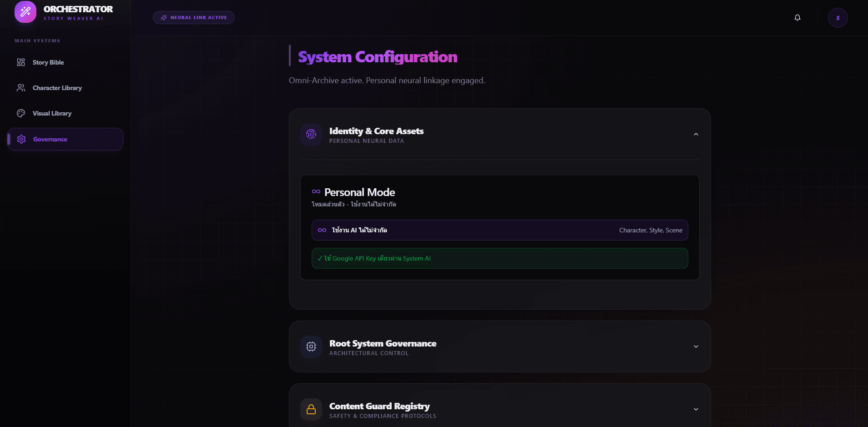Image resolution: width=868 pixels, height=427 pixels.
Task: Click the Governance gear icon
Action: 21,139
